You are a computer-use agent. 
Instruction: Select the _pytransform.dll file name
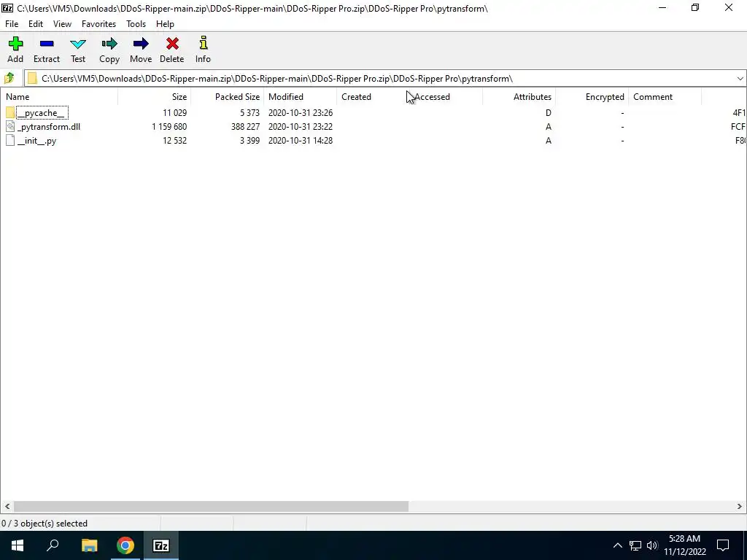(49, 127)
